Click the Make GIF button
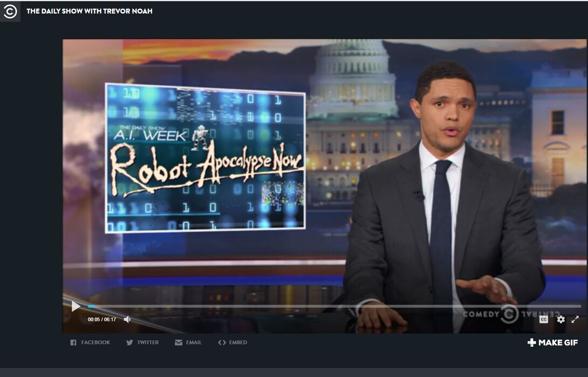 click(x=553, y=342)
